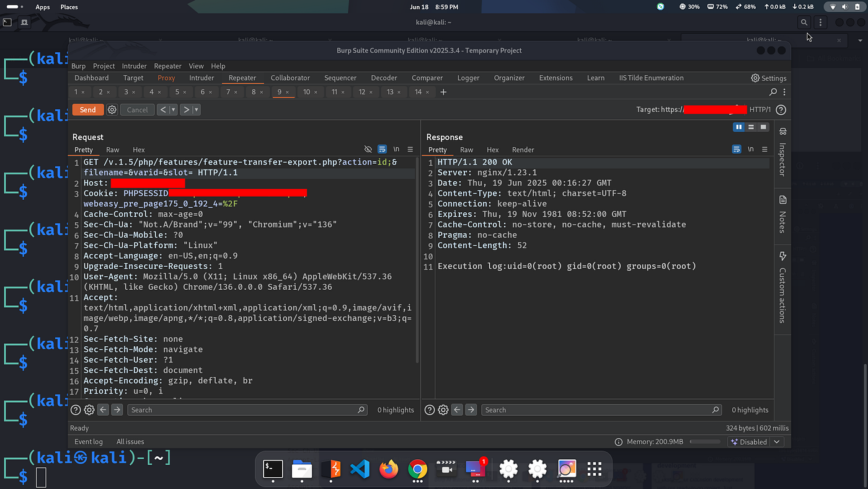The height and width of the screenshot is (489, 868).
Task: Click the memory usage progress bar
Action: (x=705, y=442)
